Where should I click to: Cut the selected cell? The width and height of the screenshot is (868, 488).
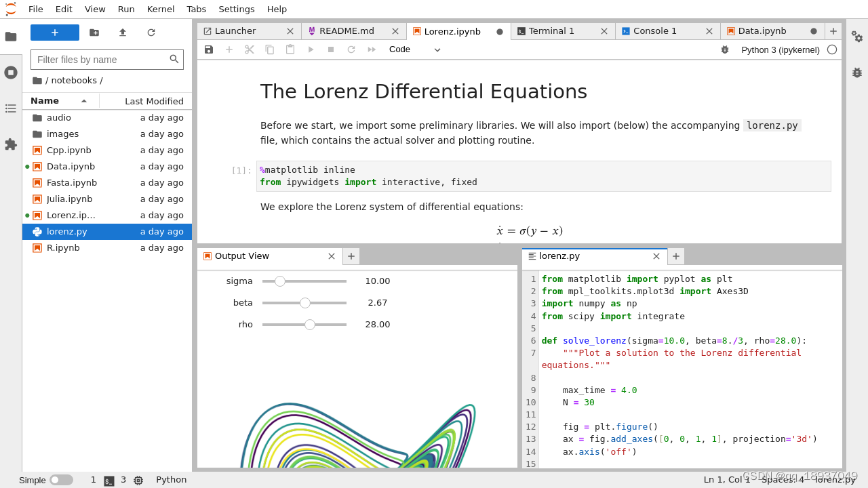pyautogui.click(x=250, y=49)
